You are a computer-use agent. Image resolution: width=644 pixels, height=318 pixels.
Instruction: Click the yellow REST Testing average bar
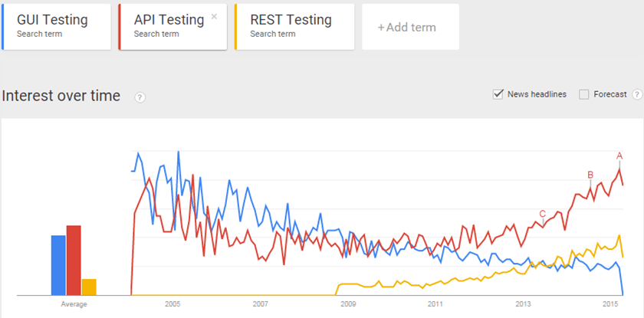(x=89, y=287)
